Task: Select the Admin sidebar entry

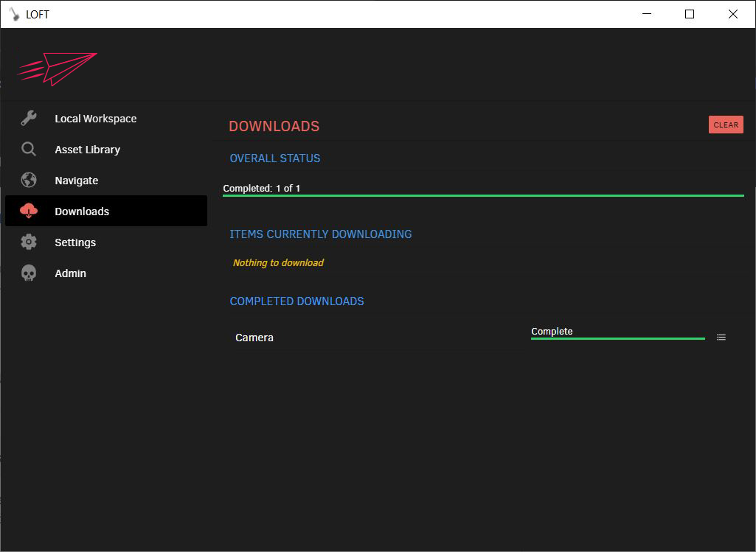Action: (x=70, y=273)
